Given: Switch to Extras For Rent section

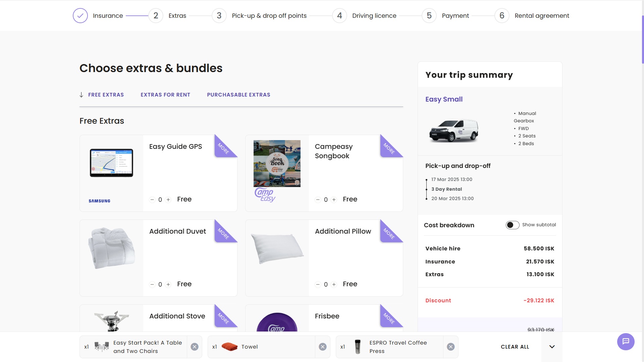Looking at the screenshot, I should 165,95.
